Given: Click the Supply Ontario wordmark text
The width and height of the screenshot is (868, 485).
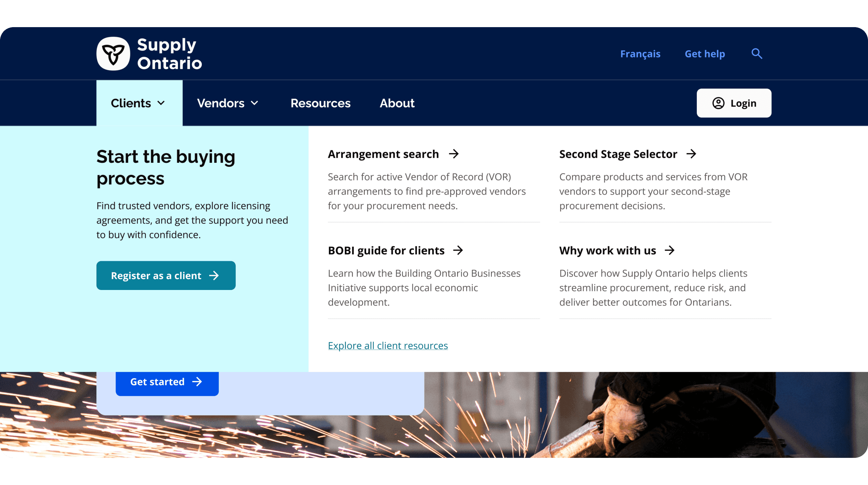Looking at the screenshot, I should (x=169, y=54).
